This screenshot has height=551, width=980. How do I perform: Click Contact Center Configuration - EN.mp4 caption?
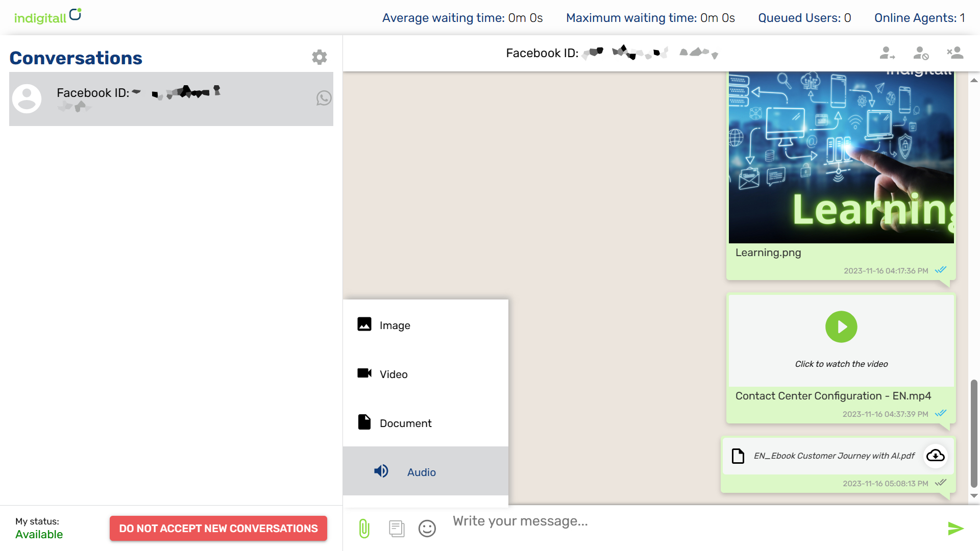(x=833, y=396)
